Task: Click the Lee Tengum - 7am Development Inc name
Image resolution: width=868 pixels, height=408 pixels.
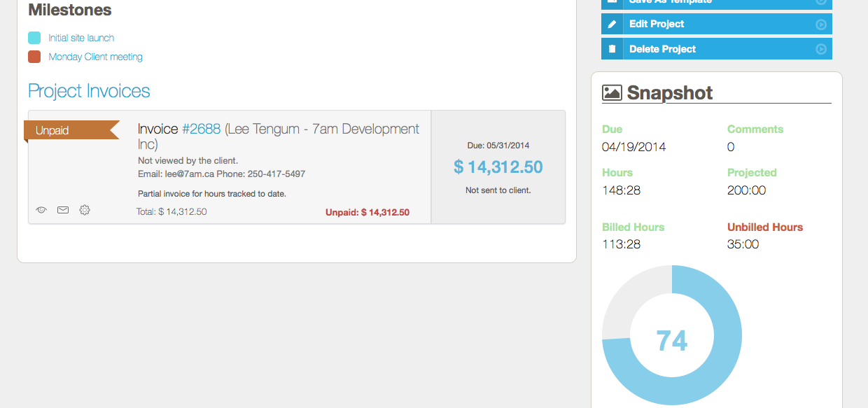Action: coord(279,136)
